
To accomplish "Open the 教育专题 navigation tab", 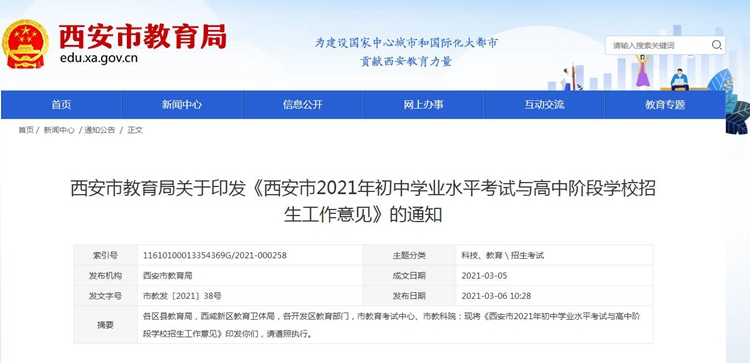I will tap(665, 105).
